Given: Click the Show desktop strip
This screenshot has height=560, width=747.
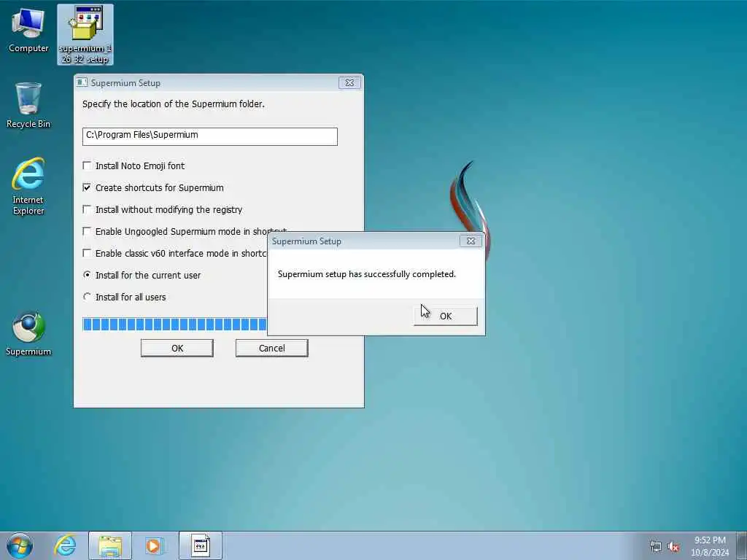Looking at the screenshot, I should pos(742,545).
